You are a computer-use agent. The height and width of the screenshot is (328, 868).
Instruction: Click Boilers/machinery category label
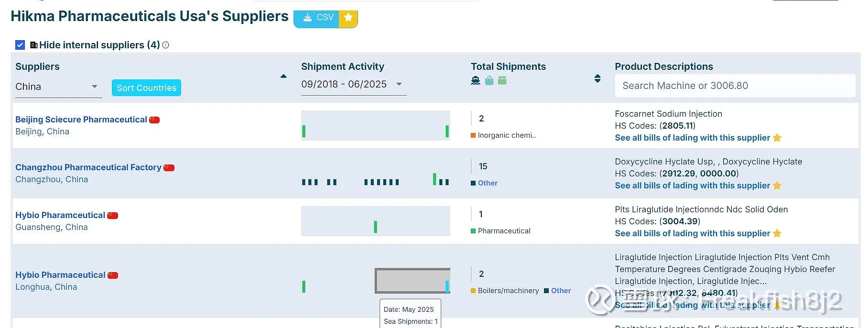pyautogui.click(x=508, y=291)
